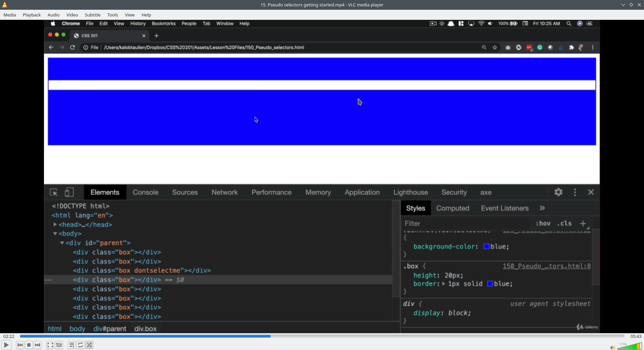644x350 pixels.
Task: Open the Computed styles tab
Action: [x=453, y=208]
